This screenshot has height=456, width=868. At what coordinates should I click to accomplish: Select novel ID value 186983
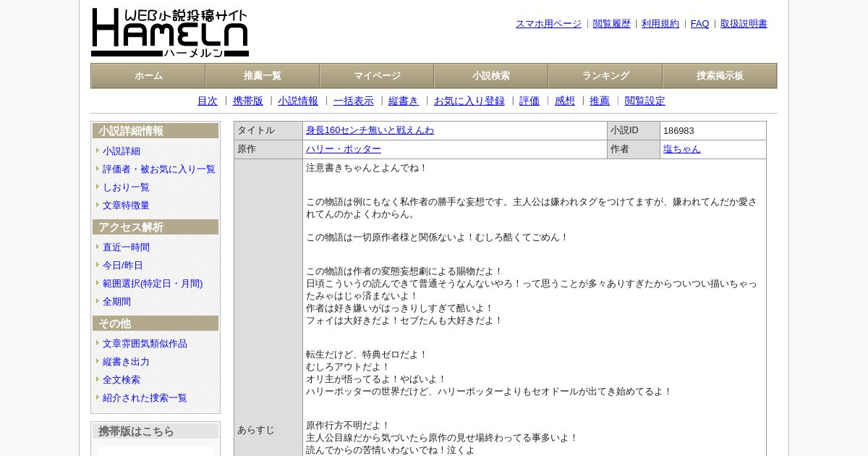click(678, 131)
